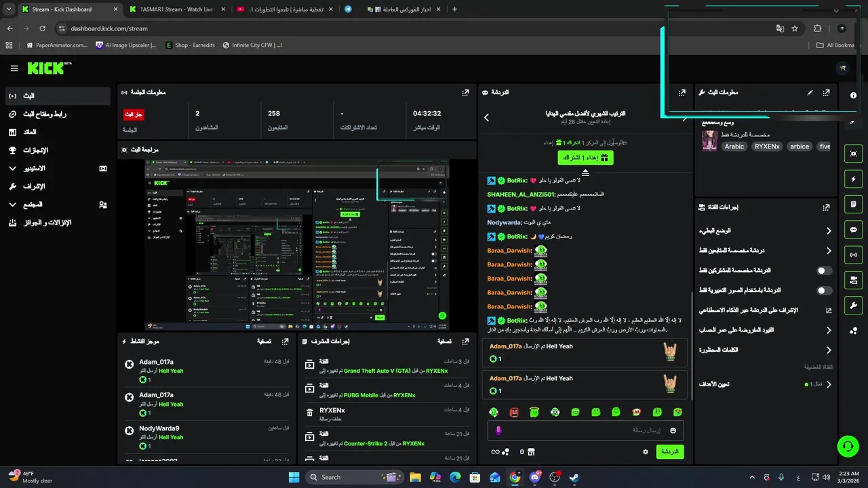Open Drops and rewards (الإنزالات و الجوائز)
The height and width of the screenshot is (488, 868).
click(x=57, y=222)
